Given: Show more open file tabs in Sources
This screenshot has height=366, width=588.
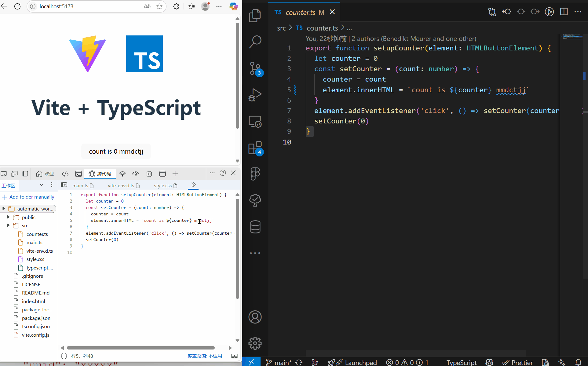Looking at the screenshot, I should (193, 185).
